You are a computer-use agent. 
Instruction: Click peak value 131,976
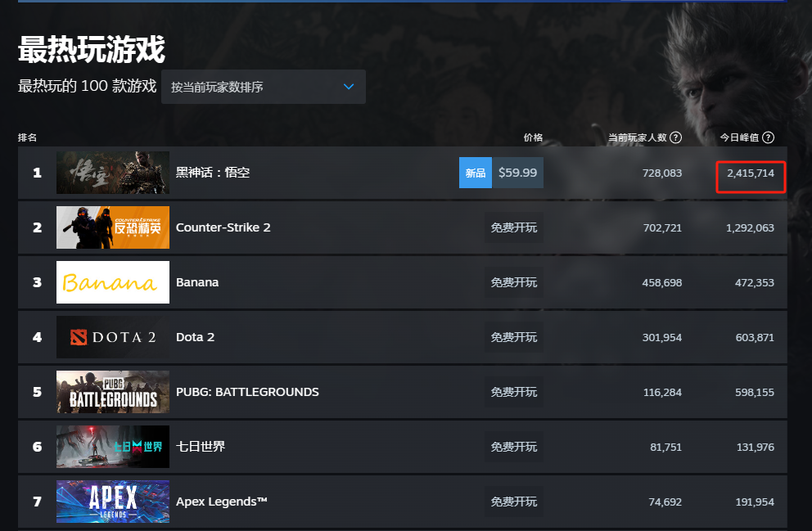756,448
